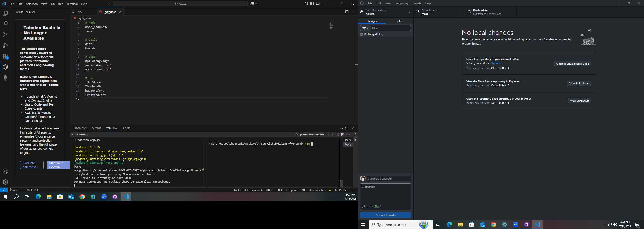Viewport: 644px width, 229px height.
Task: Open notifications bell in status bar
Action: (353, 190)
